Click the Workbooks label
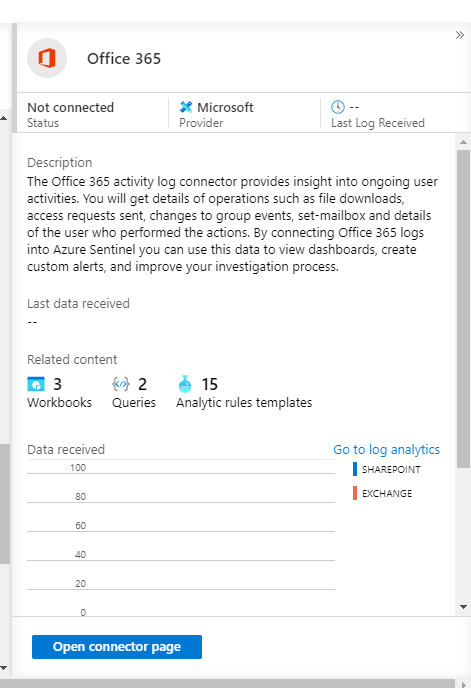The height and width of the screenshot is (688, 471). pos(59,402)
